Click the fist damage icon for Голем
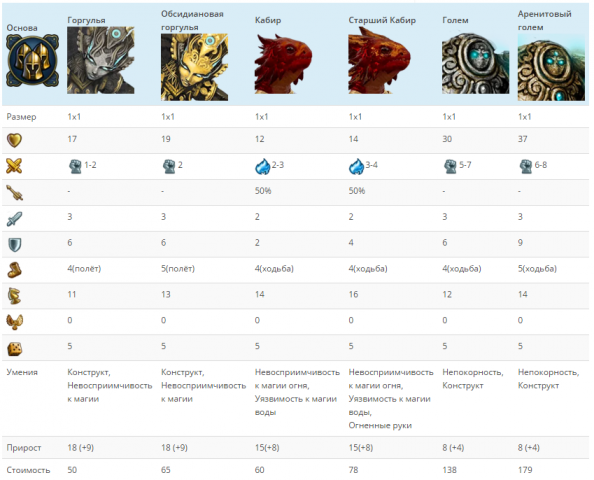This screenshot has width=594, height=480. click(x=450, y=166)
